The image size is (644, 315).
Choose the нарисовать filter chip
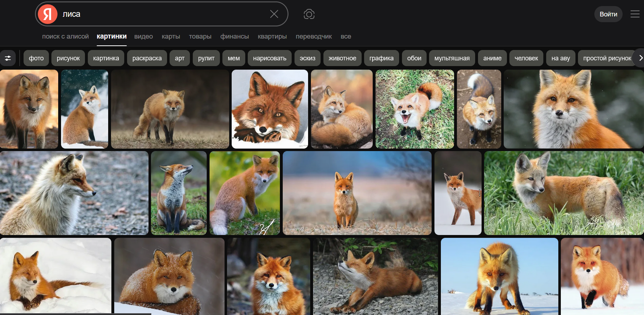click(270, 58)
